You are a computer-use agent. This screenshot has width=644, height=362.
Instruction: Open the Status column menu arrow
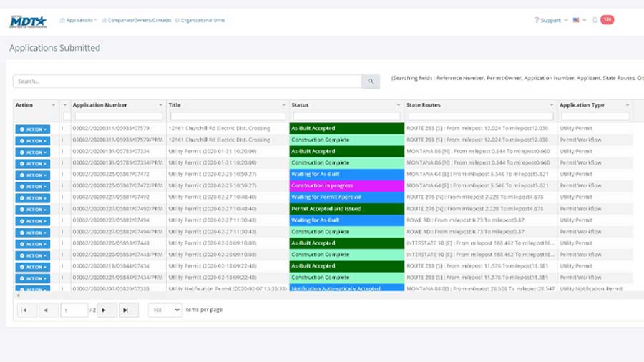coord(398,105)
